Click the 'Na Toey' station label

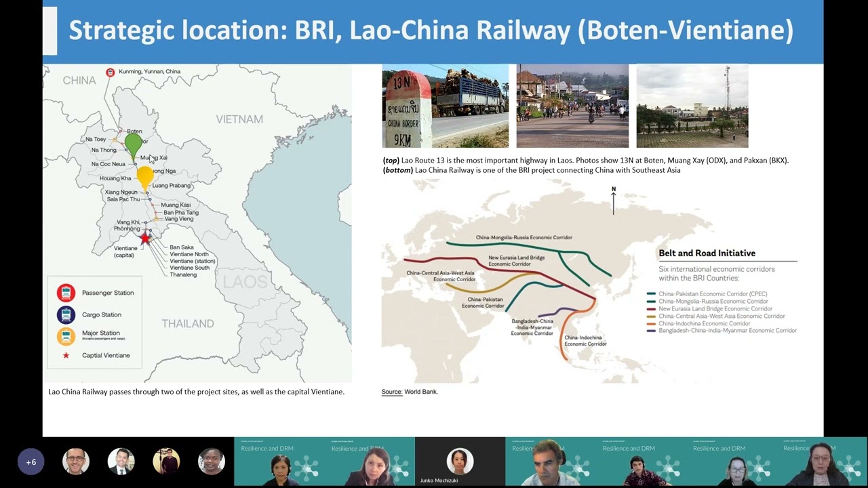(x=96, y=140)
